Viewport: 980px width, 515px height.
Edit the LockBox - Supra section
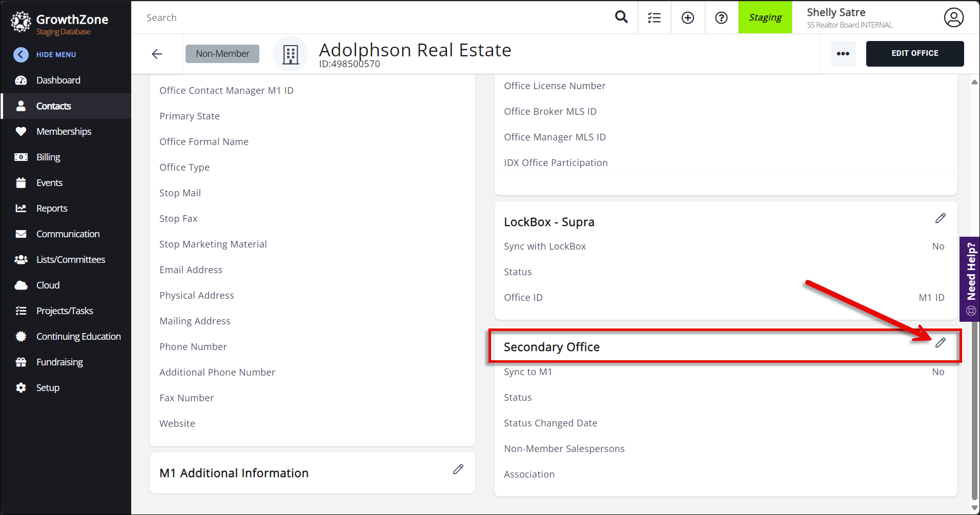point(940,218)
